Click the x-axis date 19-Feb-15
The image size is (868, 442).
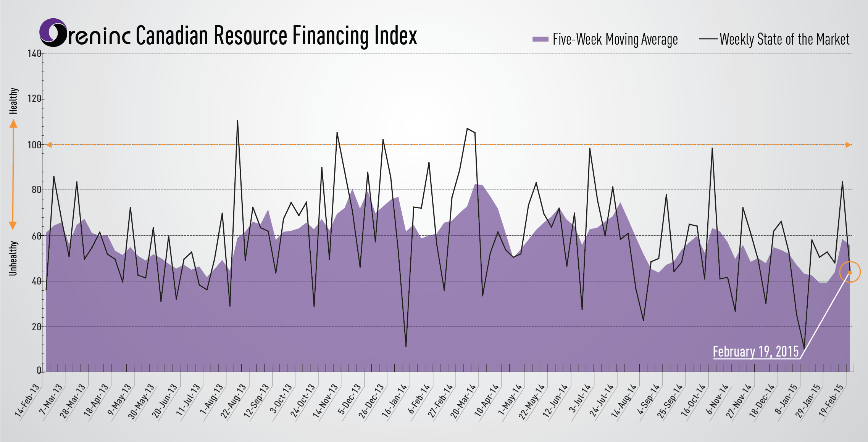832,400
